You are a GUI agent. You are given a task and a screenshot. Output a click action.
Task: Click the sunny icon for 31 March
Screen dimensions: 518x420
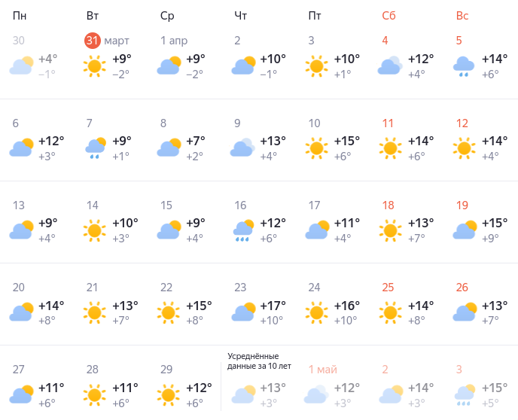click(94, 65)
